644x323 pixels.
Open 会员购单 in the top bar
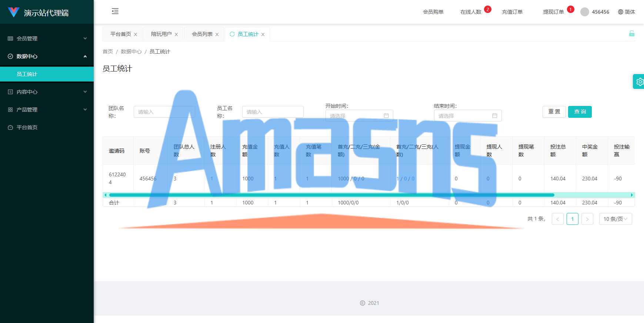point(433,12)
